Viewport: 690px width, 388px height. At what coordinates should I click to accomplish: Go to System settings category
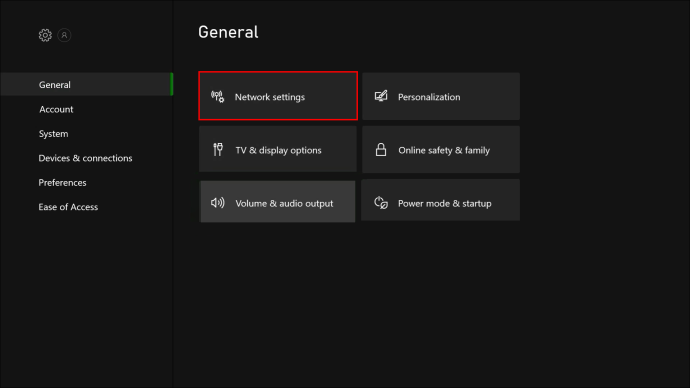pyautogui.click(x=53, y=134)
